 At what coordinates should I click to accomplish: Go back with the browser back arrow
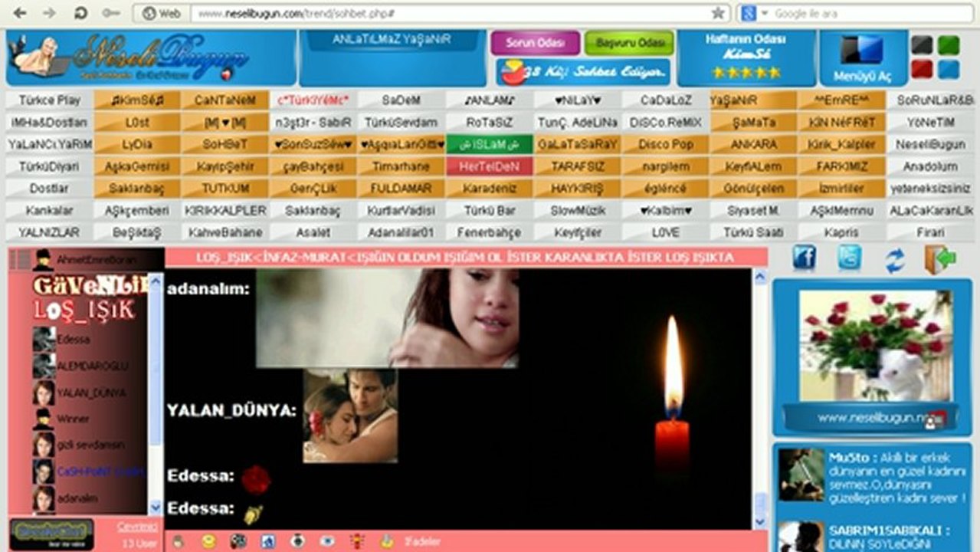coord(21,13)
